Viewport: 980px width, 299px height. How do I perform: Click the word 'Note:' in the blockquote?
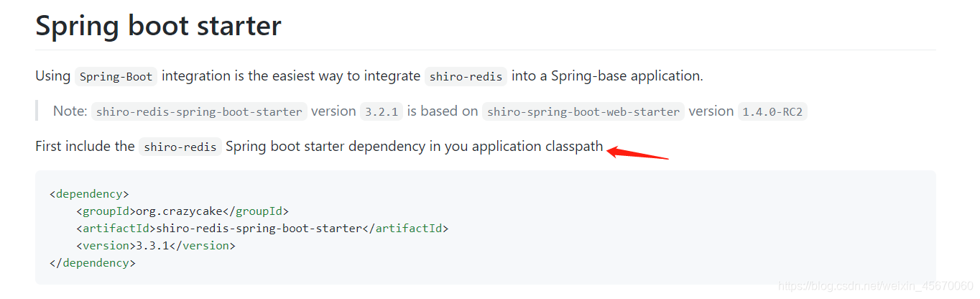70,111
